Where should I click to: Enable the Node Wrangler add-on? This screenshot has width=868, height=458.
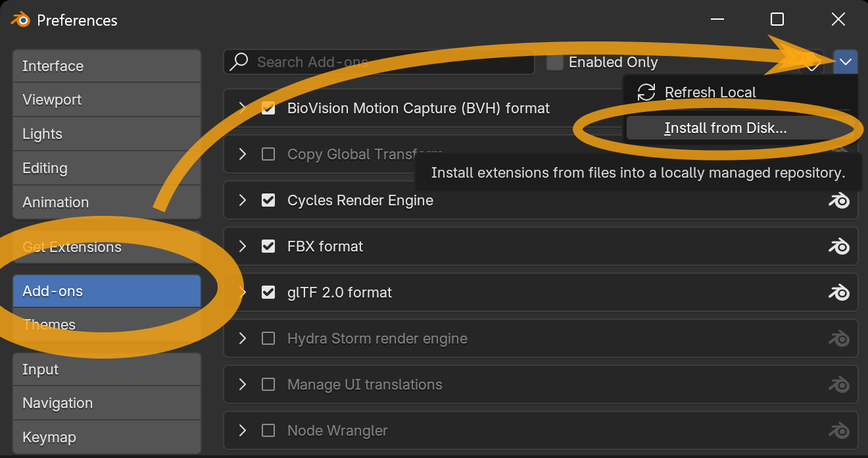pyautogui.click(x=268, y=430)
